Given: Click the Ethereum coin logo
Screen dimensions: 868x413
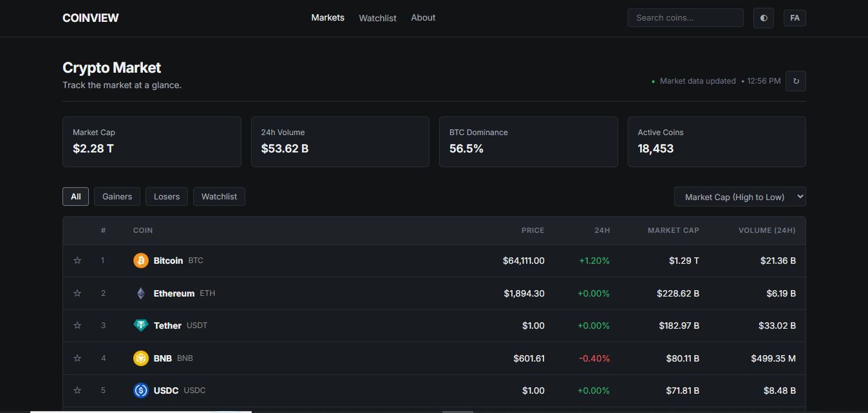Looking at the screenshot, I should coord(140,293).
